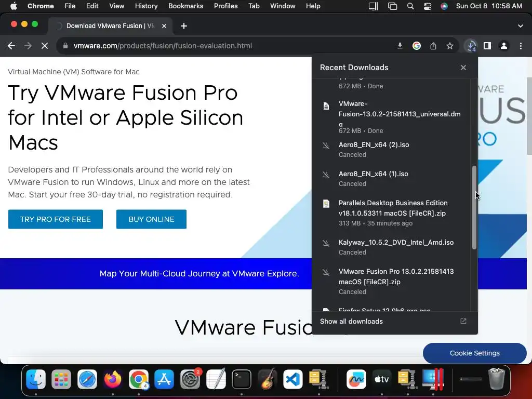Click the install/download icon in address bar
Screen dimensions: 532x399
coord(400,46)
